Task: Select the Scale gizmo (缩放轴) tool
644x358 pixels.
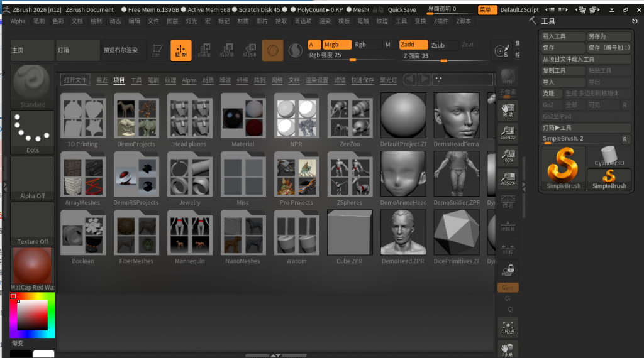Action: 226,50
